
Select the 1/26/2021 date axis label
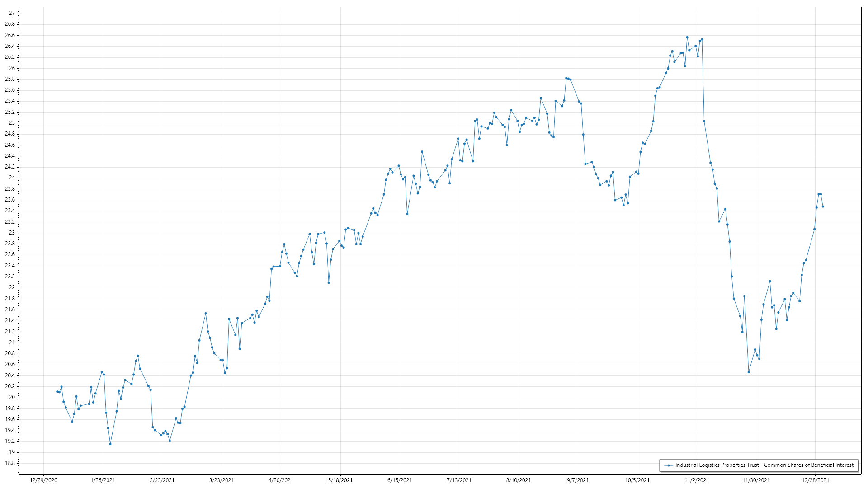coord(103,480)
